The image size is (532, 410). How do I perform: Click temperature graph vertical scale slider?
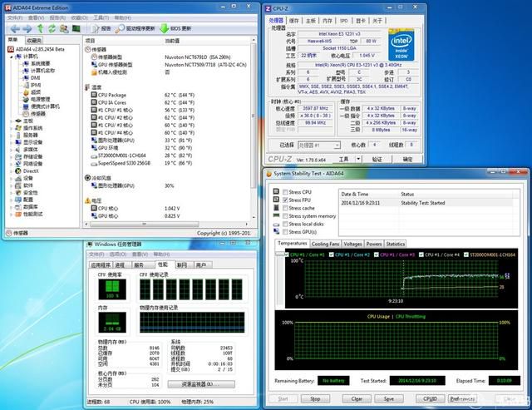pyautogui.click(x=280, y=253)
